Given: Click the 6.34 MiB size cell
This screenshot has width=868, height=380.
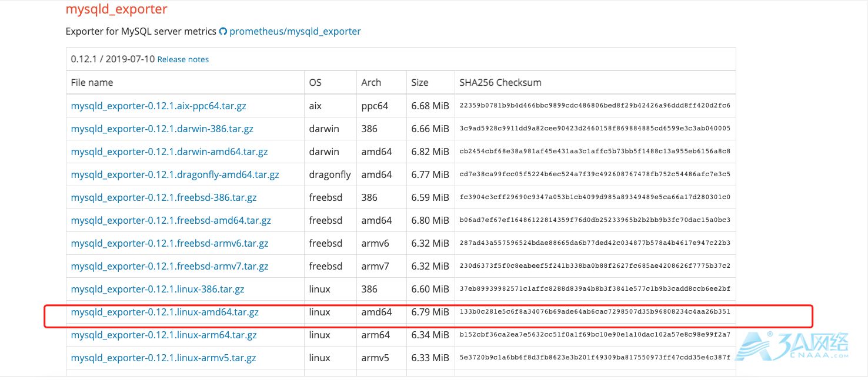Looking at the screenshot, I should point(430,335).
